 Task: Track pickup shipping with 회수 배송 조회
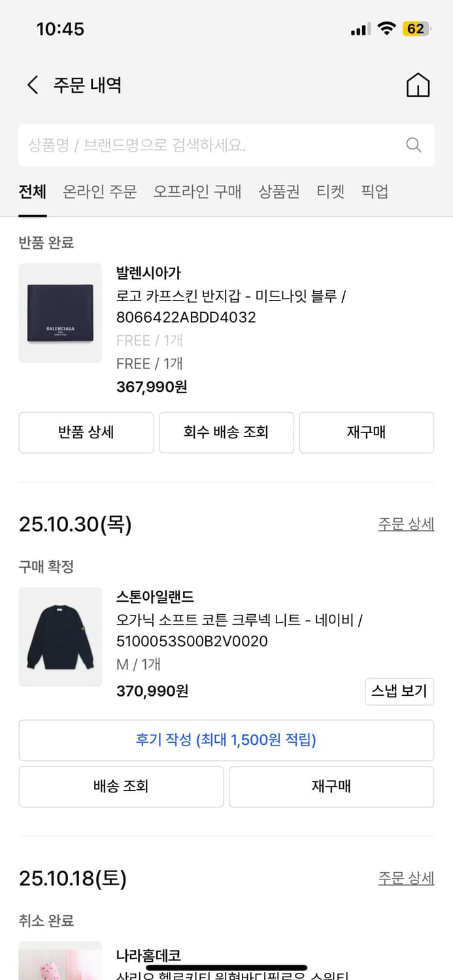[226, 433]
